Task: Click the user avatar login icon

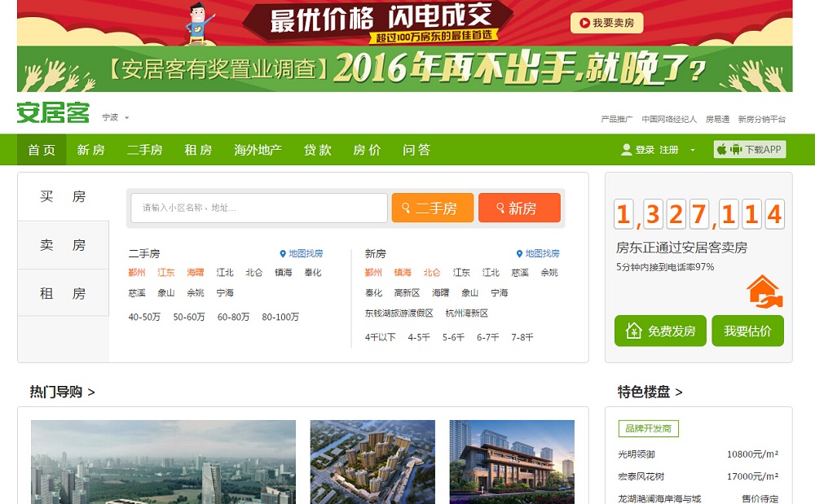Action: tap(626, 150)
